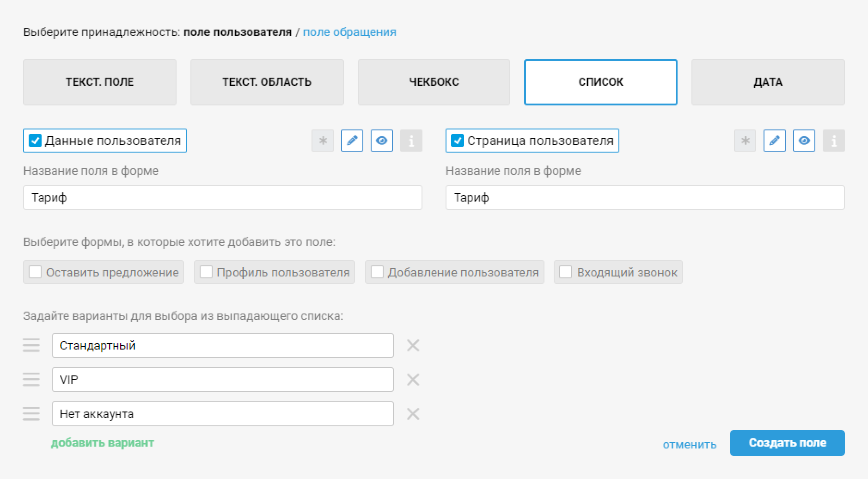Grab the drag handle of the VIP option
Screen dimensions: 868x479
click(x=31, y=380)
